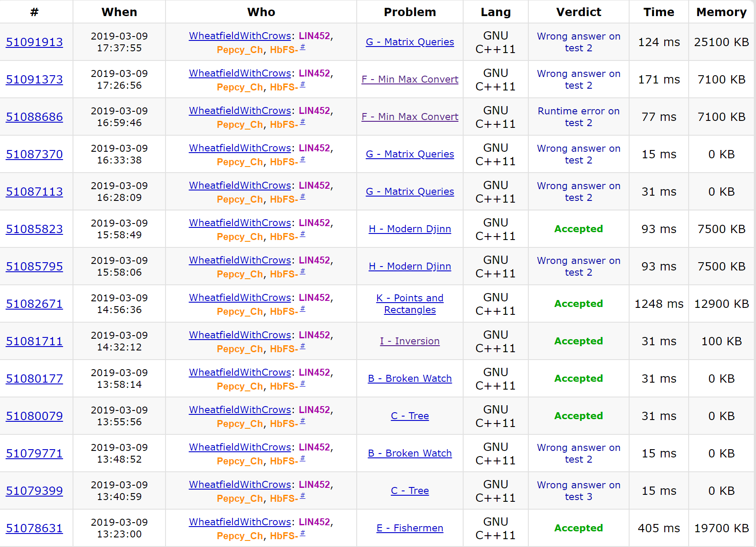Open WheatfieldWithCrows team in row 51081711

point(240,335)
